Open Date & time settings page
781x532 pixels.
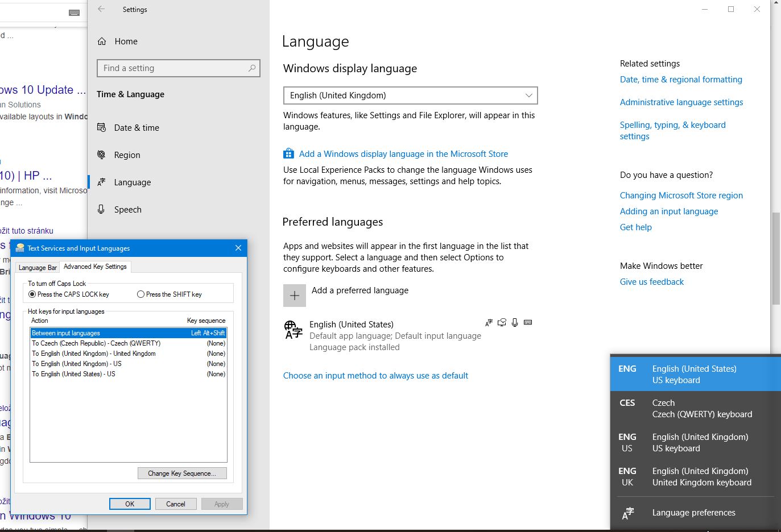point(137,128)
